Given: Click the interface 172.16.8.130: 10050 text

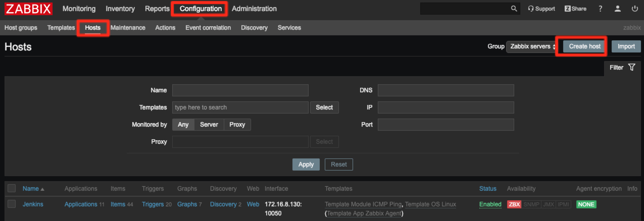Looking at the screenshot, I should coord(283,209).
